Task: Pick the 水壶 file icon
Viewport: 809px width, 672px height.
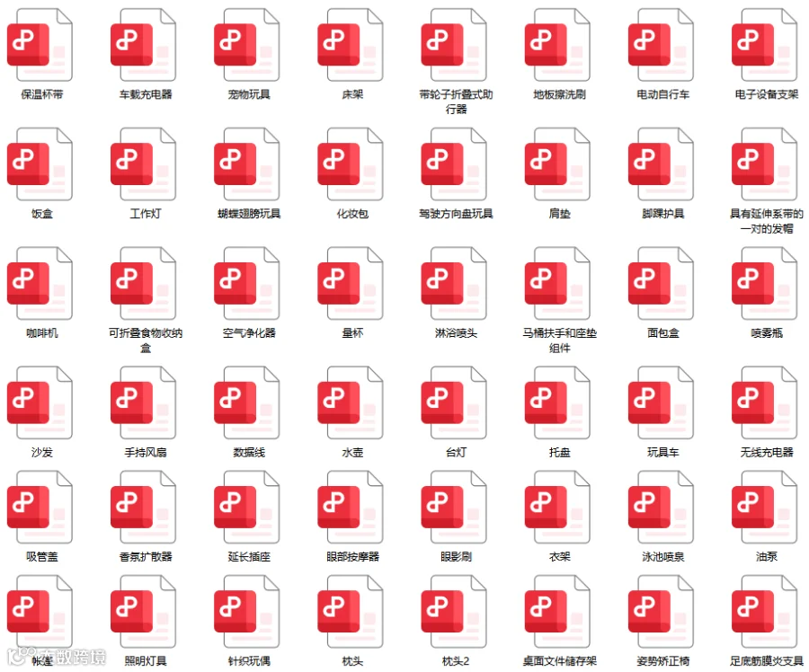Action: pyautogui.click(x=351, y=402)
